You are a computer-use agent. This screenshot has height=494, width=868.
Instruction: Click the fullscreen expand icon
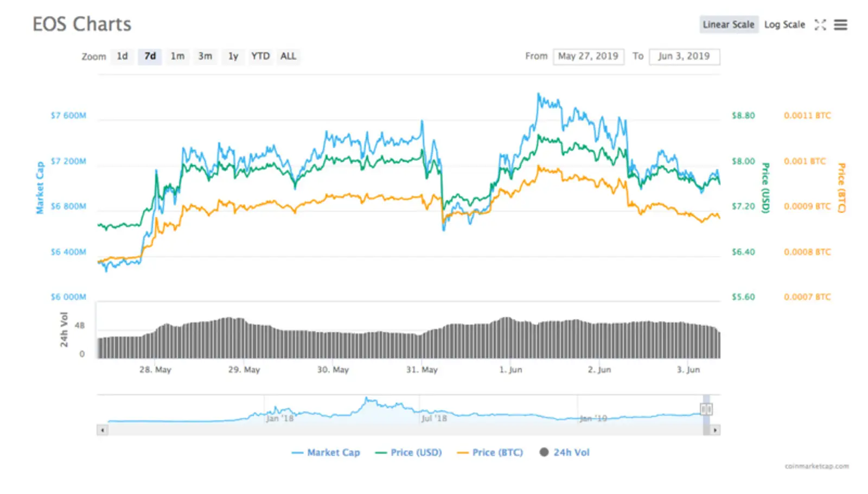pyautogui.click(x=820, y=25)
